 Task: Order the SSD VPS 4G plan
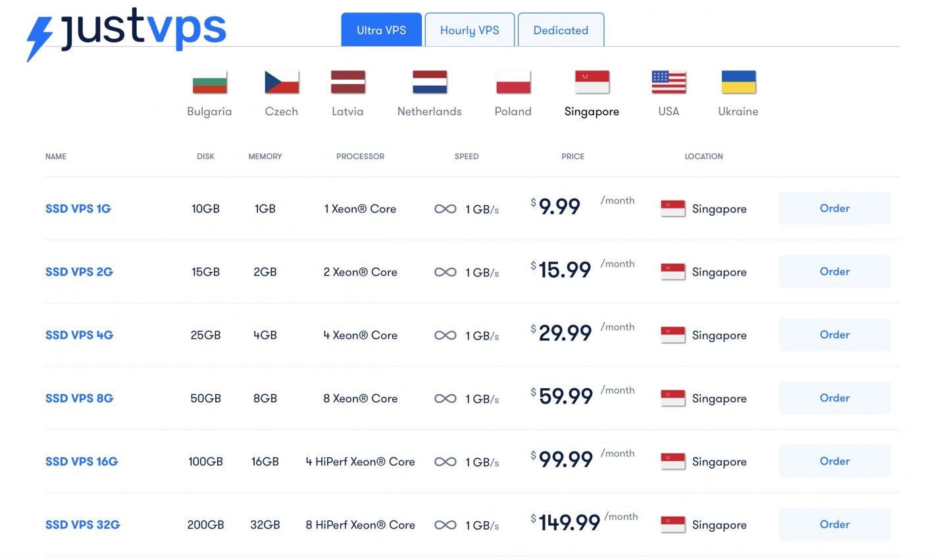[834, 334]
